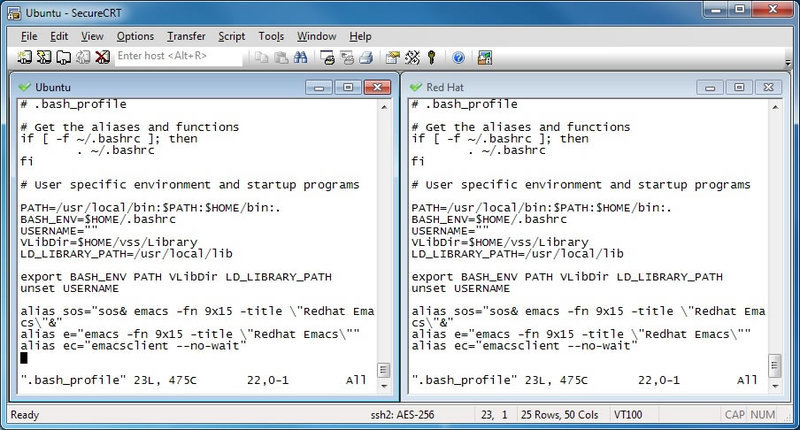Click the Print Selection toolbar icon
The width and height of the screenshot is (800, 430).
point(347,58)
